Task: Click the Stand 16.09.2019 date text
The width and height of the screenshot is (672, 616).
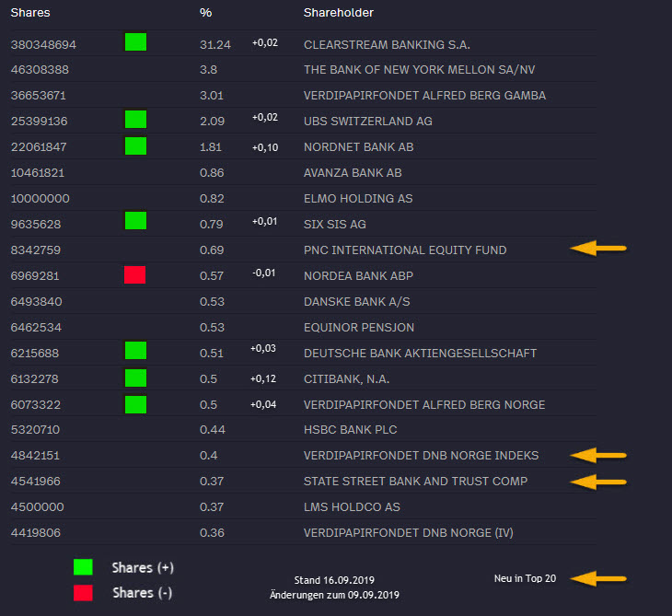Action: 334,580
